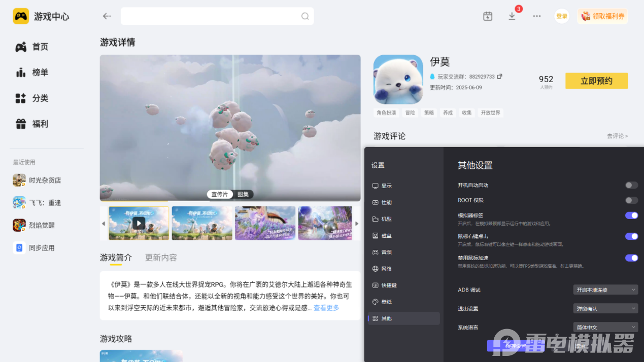Open the 退出设置 exit behavior dropdown

pyautogui.click(x=605, y=308)
